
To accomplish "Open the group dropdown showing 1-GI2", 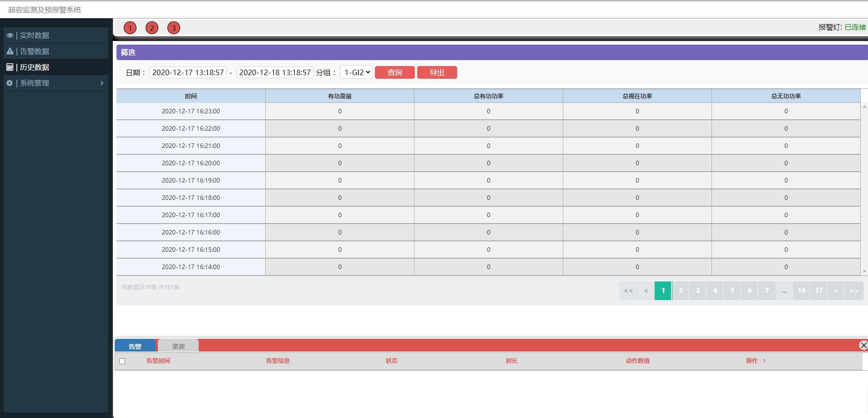I will [356, 72].
